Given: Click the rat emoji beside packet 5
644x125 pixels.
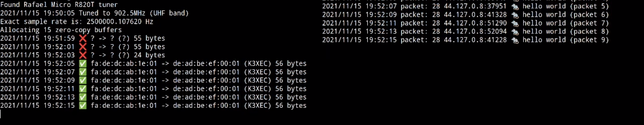Looking at the screenshot, I should (515, 7).
